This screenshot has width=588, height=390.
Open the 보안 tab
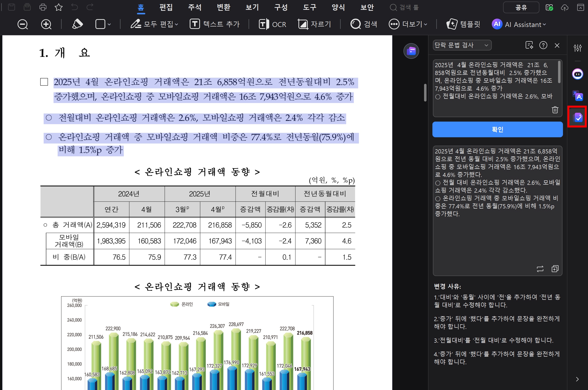pos(367,7)
